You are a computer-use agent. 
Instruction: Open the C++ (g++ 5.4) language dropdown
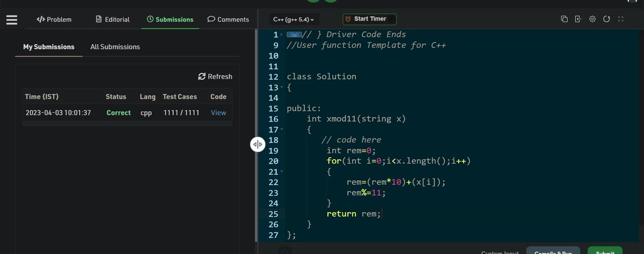click(294, 19)
